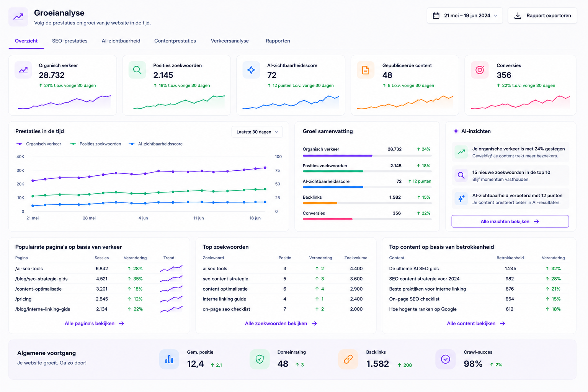Image resolution: width=588 pixels, height=392 pixels.
Task: Switch to the SEO-prestaties tab
Action: tap(70, 41)
